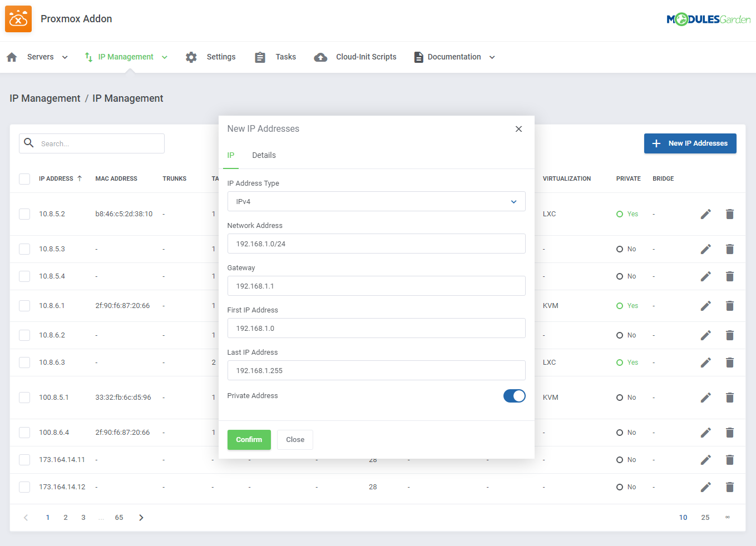The width and height of the screenshot is (756, 546).
Task: Click the Network Address input field
Action: [376, 244]
